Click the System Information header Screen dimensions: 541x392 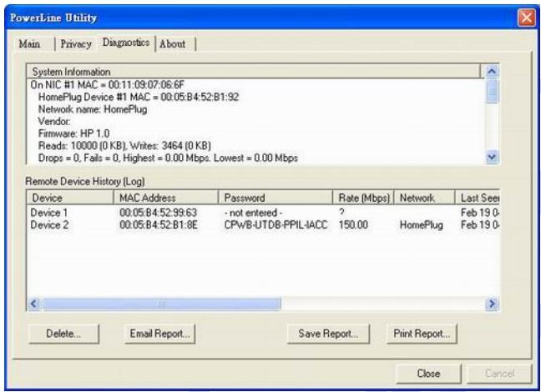tap(254, 72)
